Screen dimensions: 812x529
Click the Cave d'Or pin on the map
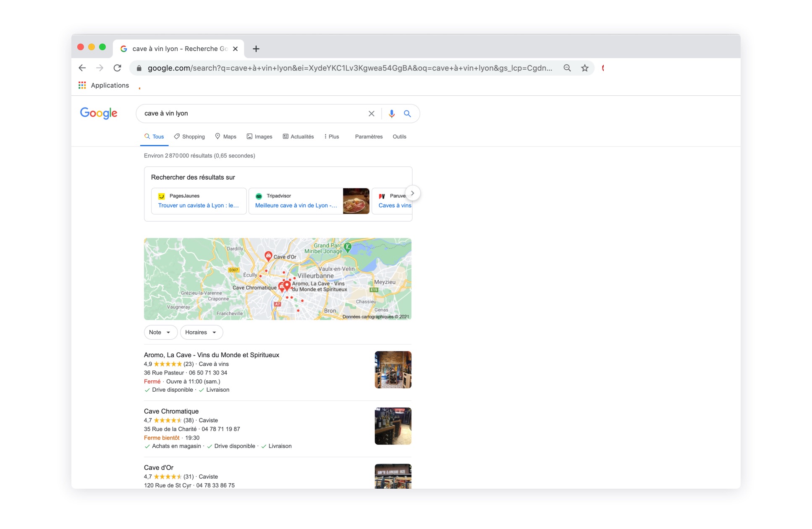(268, 256)
